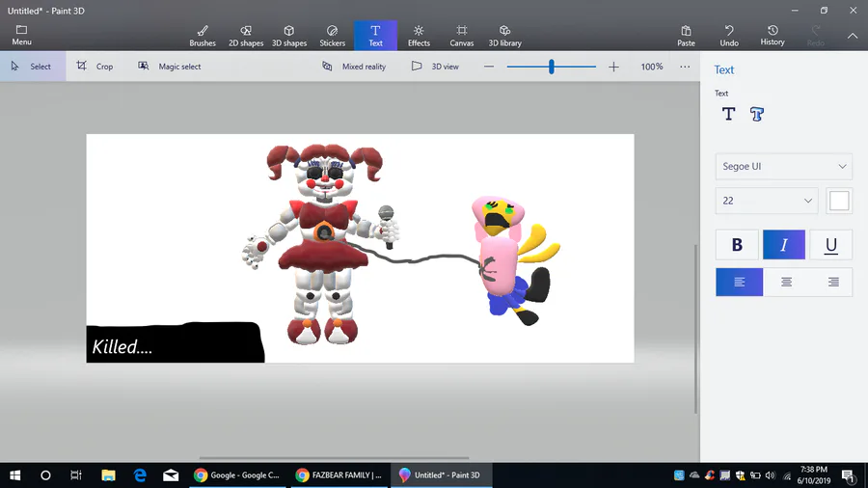Screen dimensions: 868x488
Task: Open the Menu folder button
Action: [21, 36]
